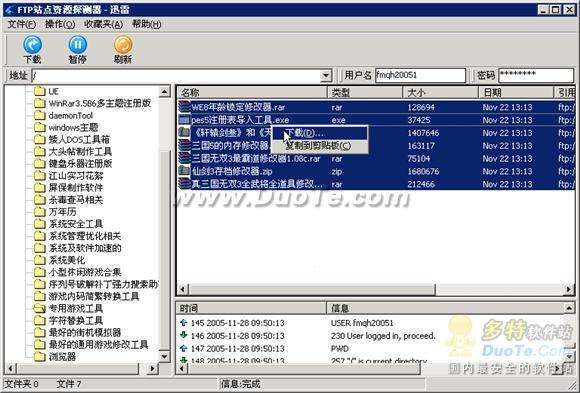Select the 大头帖制作工具 folder icon
Screen dimensions: 580x393
[x=40, y=152]
